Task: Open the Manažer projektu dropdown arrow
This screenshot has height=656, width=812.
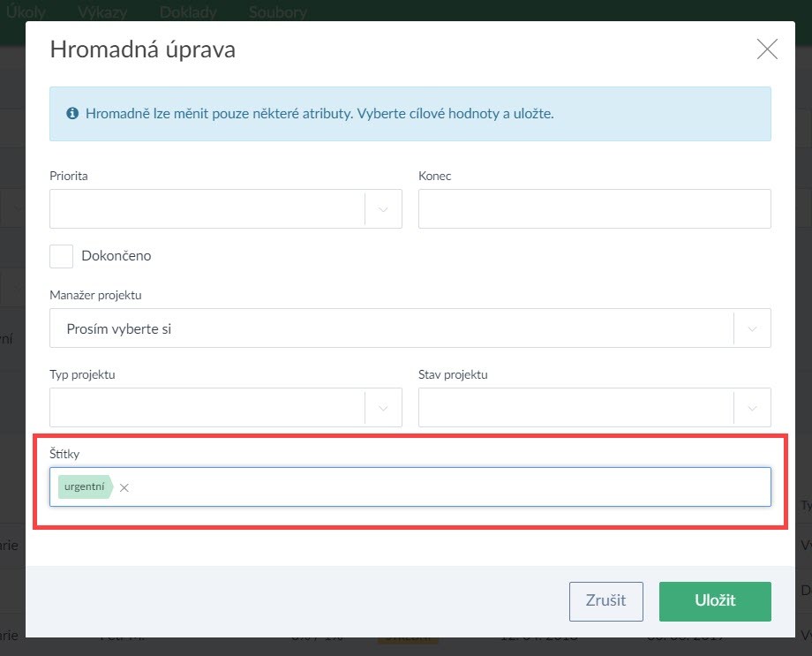Action: [x=752, y=328]
